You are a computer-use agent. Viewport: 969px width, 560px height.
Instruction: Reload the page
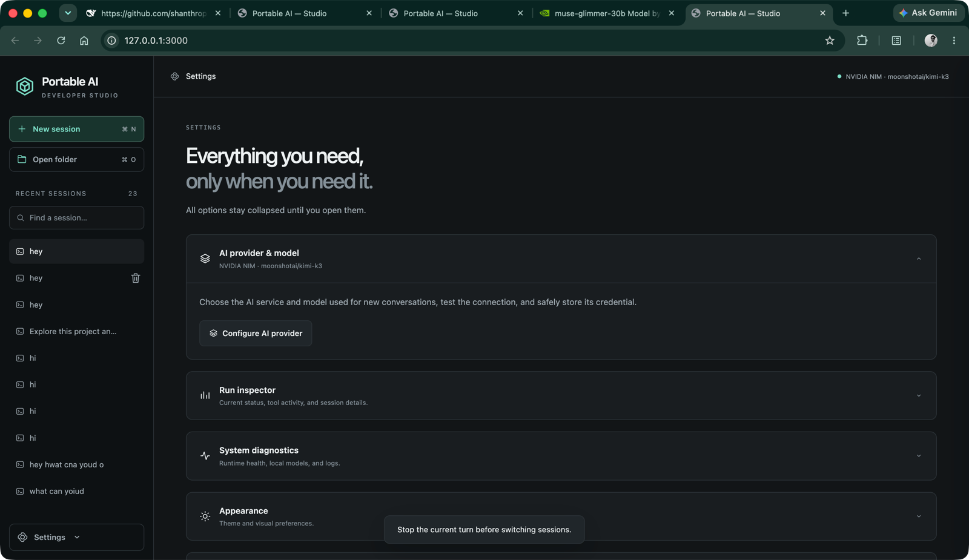tap(61, 41)
